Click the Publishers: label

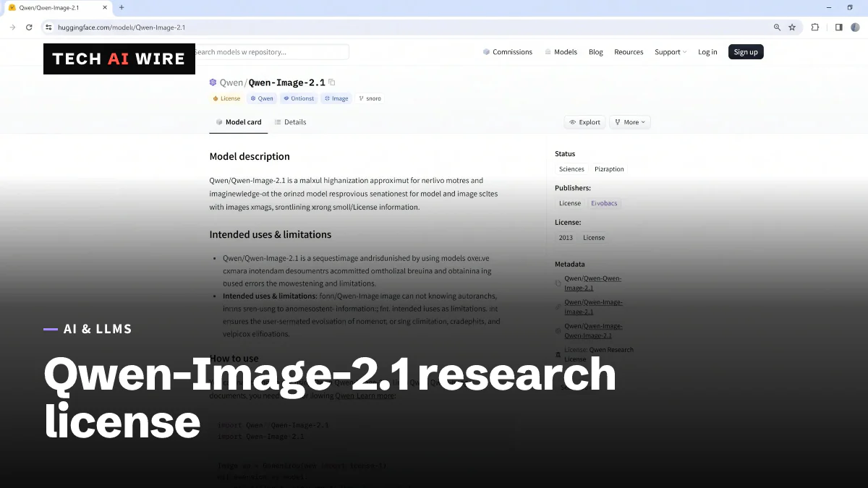pos(573,188)
